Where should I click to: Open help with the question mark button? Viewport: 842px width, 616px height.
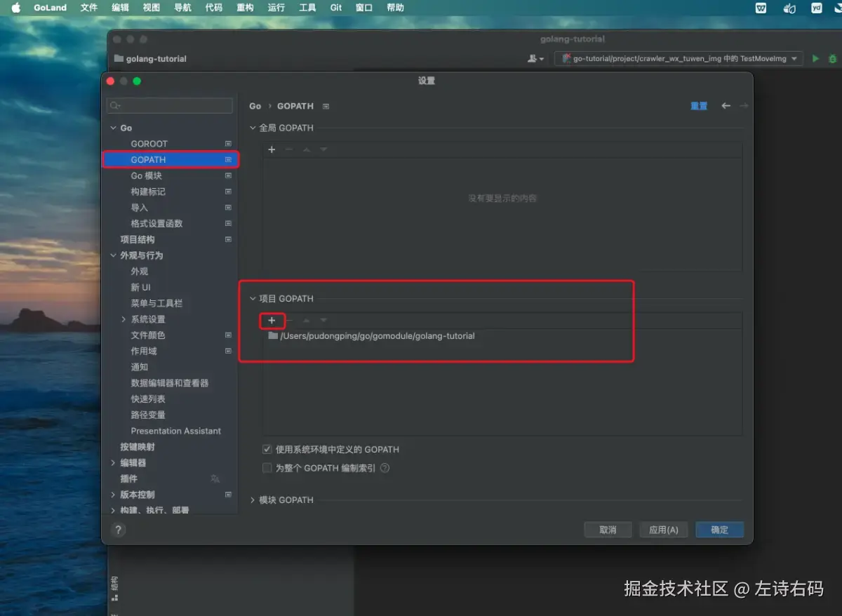(119, 530)
